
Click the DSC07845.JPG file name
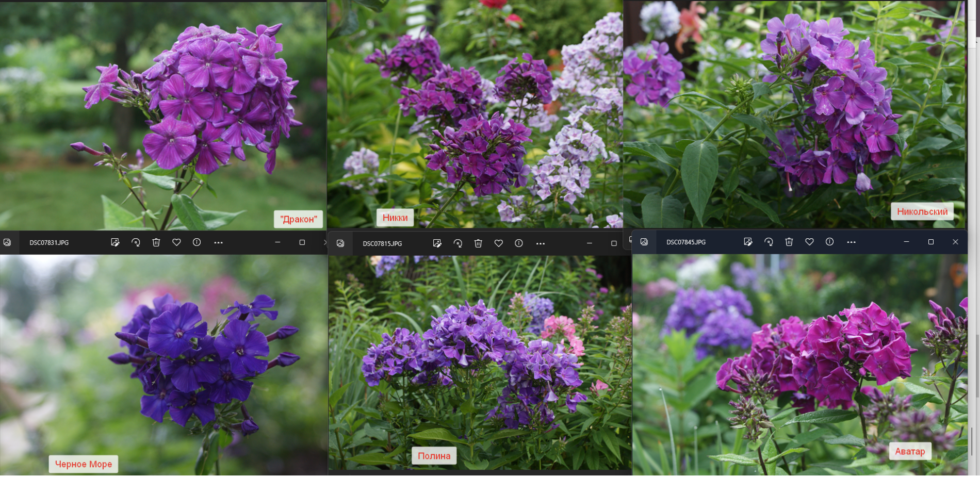(x=686, y=242)
